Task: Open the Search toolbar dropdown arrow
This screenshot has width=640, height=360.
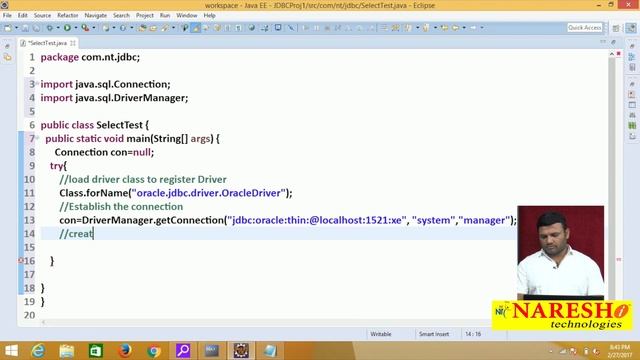Action: point(173,28)
